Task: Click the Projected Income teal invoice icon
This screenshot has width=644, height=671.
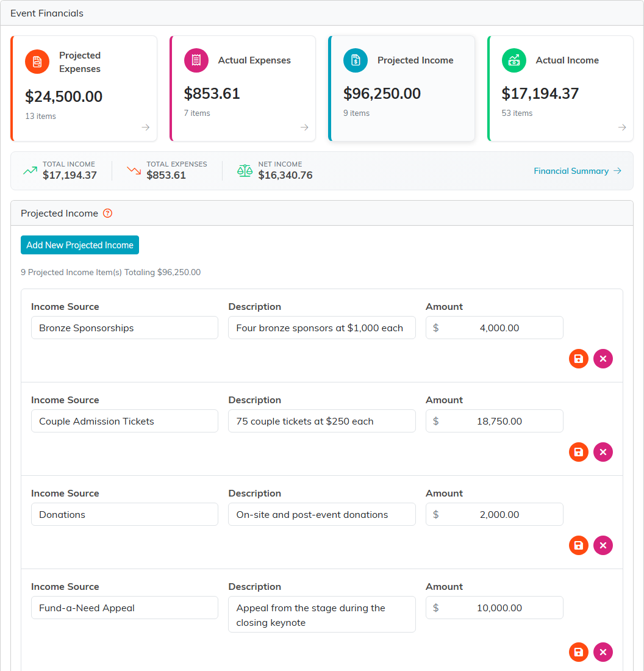Action: tap(355, 60)
